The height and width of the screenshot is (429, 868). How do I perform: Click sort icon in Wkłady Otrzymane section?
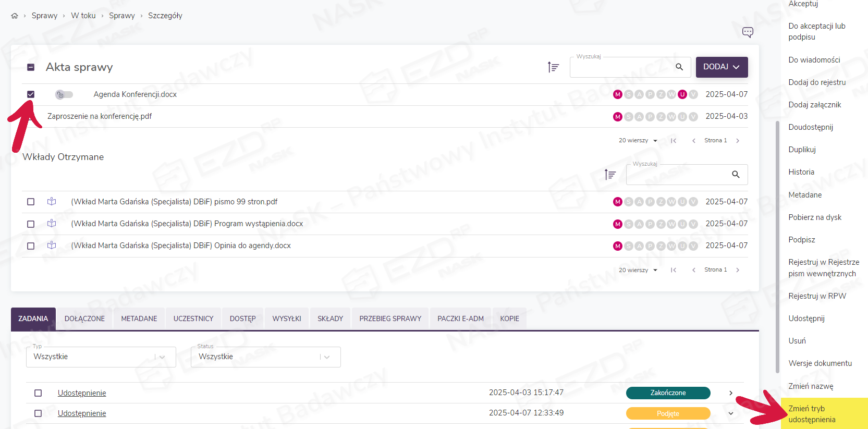(x=610, y=175)
